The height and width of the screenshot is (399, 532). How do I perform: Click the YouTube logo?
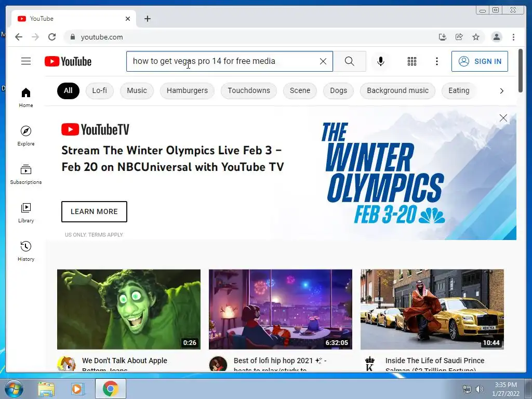pyautogui.click(x=68, y=61)
